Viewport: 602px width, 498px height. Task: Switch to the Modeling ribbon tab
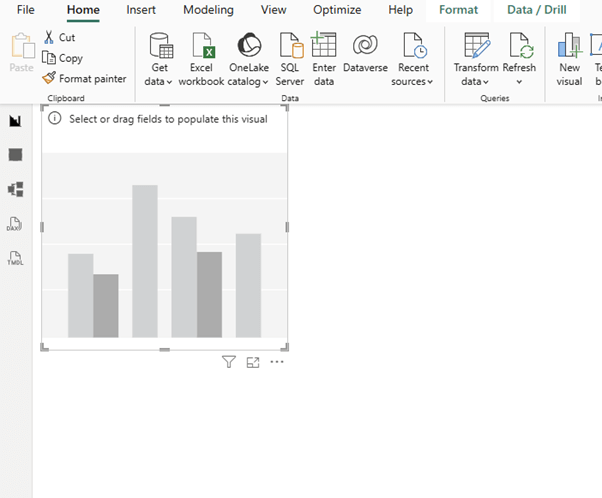tap(208, 10)
